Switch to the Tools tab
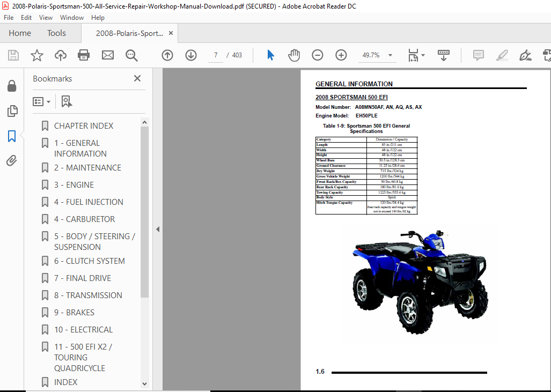This screenshot has height=392, width=551. point(56,33)
